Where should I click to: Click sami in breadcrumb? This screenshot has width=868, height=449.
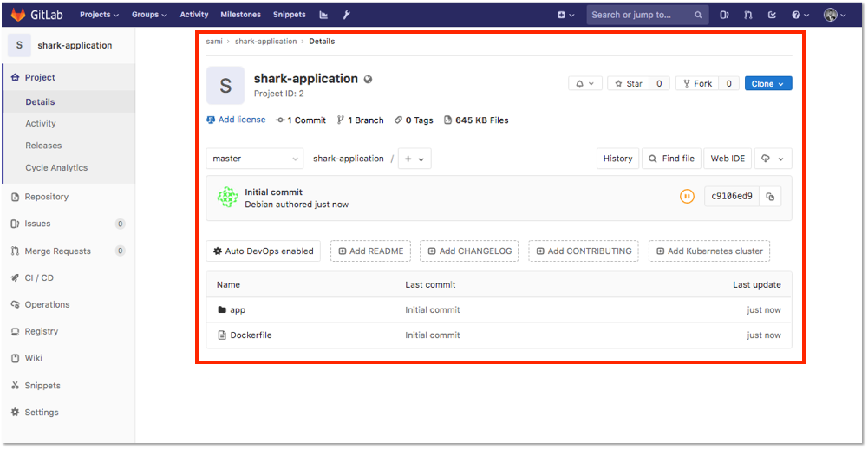click(x=214, y=42)
